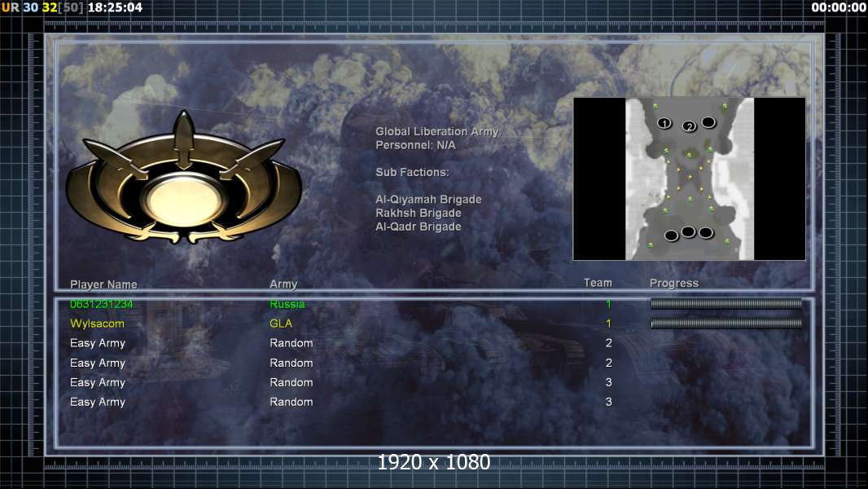Click the bottom-left start marker on the minimap

(671, 236)
